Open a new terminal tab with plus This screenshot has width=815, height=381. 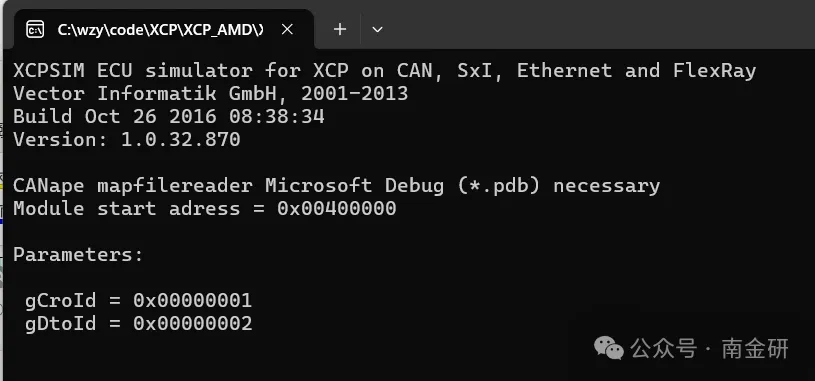pyautogui.click(x=340, y=29)
